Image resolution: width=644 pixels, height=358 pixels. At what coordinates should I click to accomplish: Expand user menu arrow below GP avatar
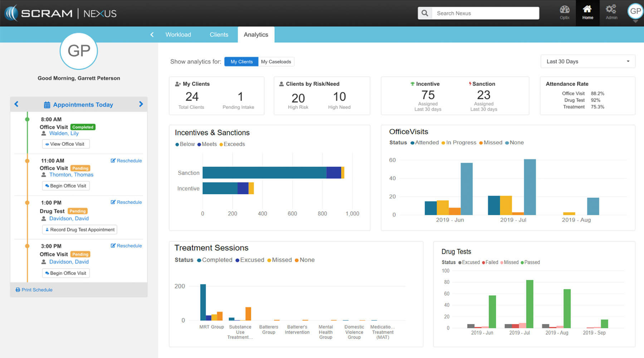[635, 21]
